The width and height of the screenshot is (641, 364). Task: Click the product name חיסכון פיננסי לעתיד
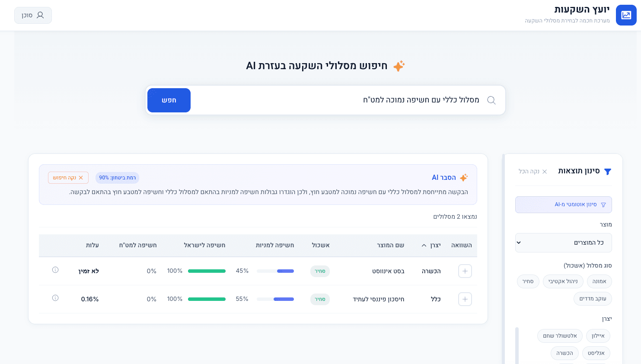[379, 299]
